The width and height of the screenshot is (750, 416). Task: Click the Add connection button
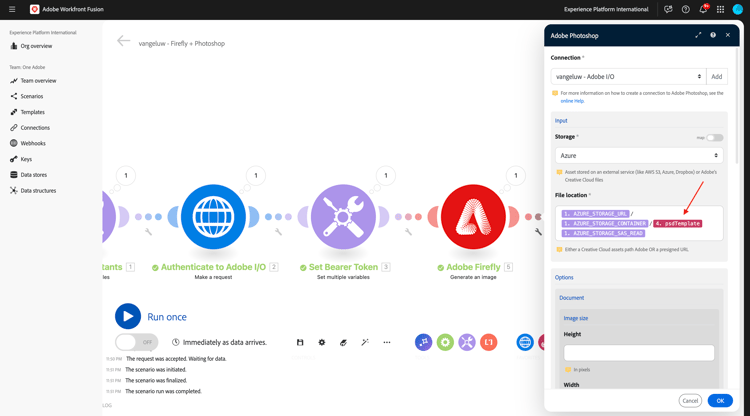coord(717,77)
